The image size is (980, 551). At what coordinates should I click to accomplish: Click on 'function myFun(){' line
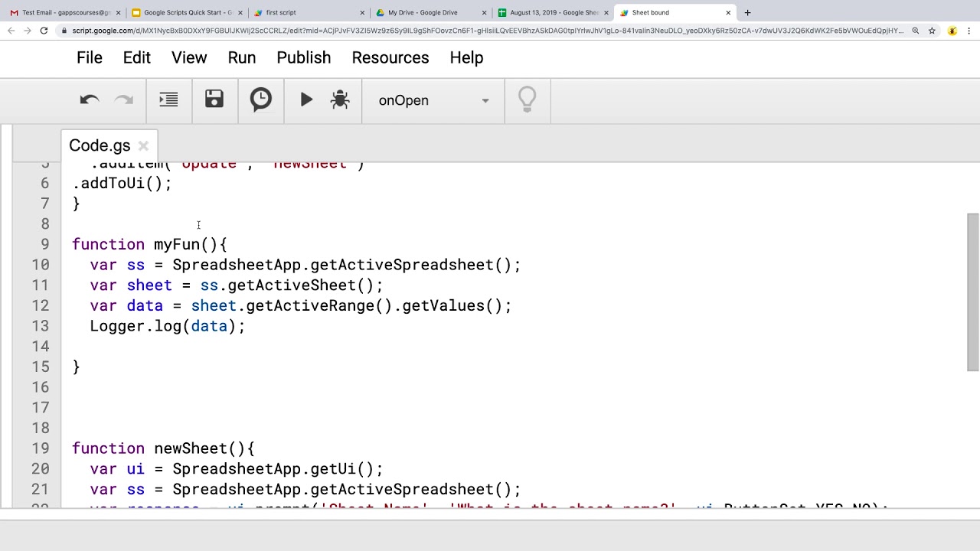149,244
